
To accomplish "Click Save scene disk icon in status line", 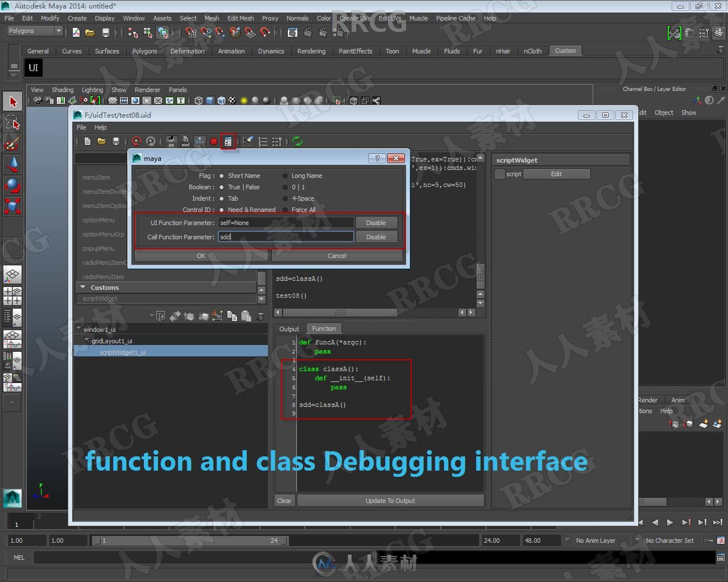I will 105,32.
